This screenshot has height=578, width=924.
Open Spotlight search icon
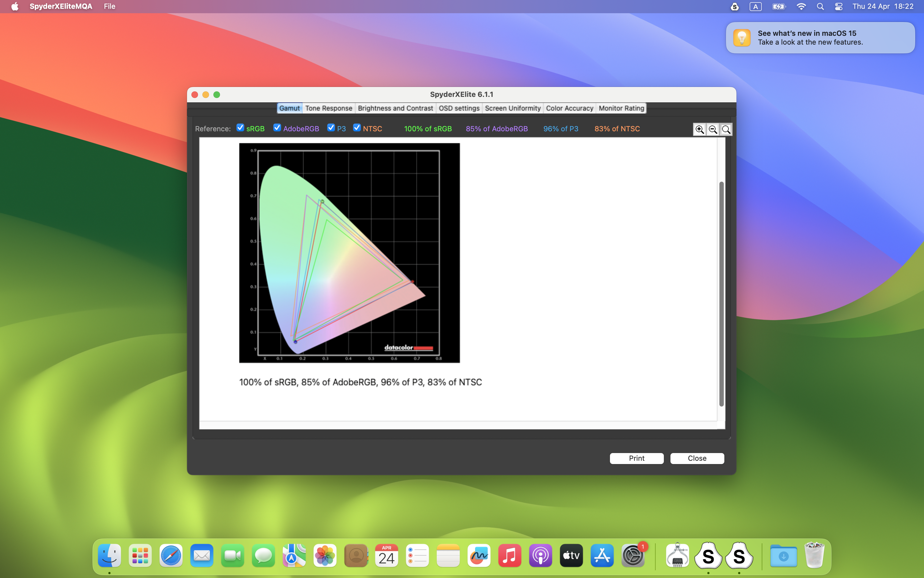(x=820, y=7)
